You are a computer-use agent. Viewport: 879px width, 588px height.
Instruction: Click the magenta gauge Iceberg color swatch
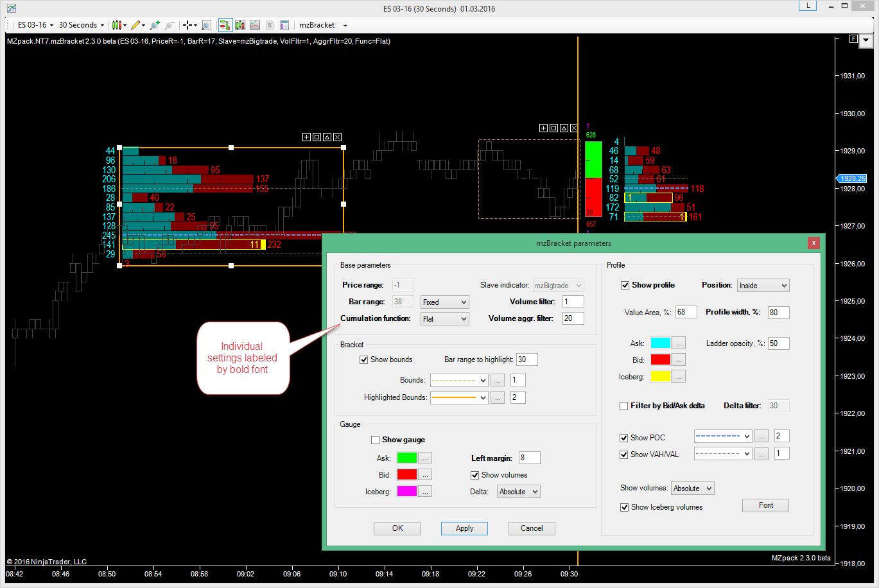pos(407,491)
